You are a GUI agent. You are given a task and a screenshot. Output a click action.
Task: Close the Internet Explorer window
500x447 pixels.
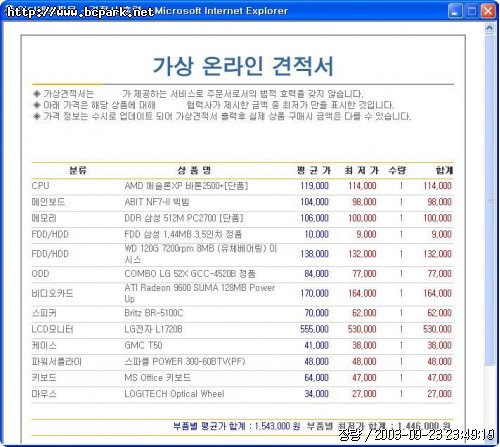[488, 11]
